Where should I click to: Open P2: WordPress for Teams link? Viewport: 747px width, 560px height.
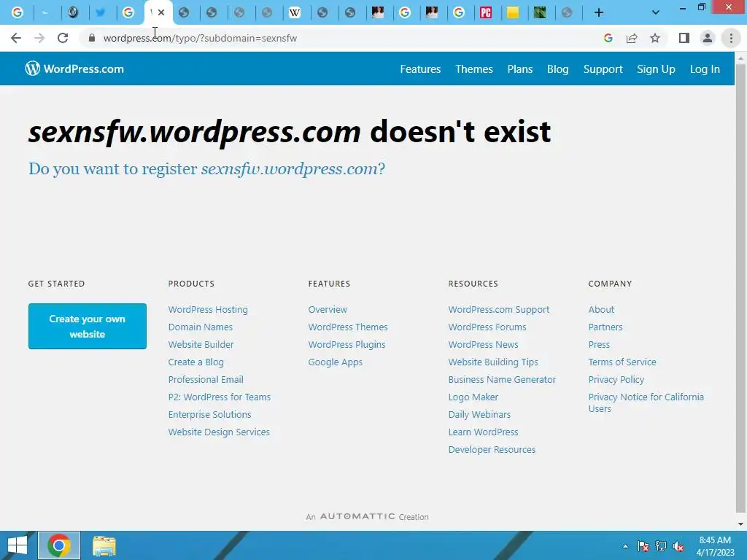(219, 397)
